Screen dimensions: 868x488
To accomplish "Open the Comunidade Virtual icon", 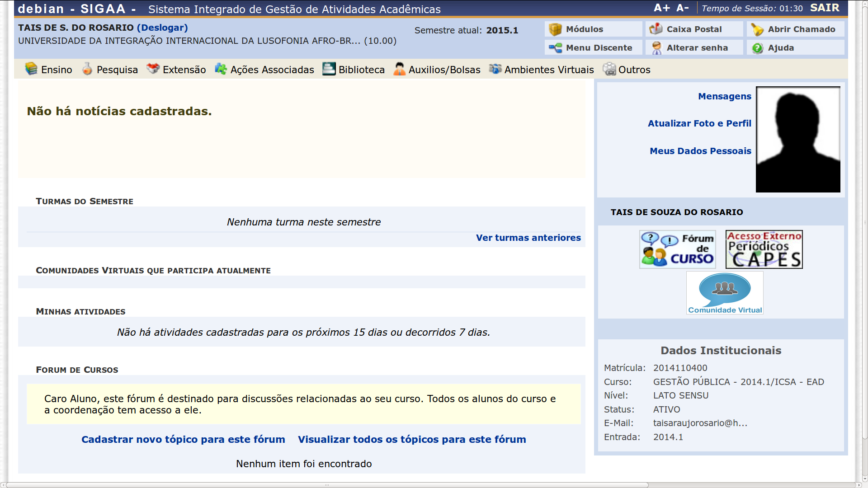I will (x=725, y=293).
